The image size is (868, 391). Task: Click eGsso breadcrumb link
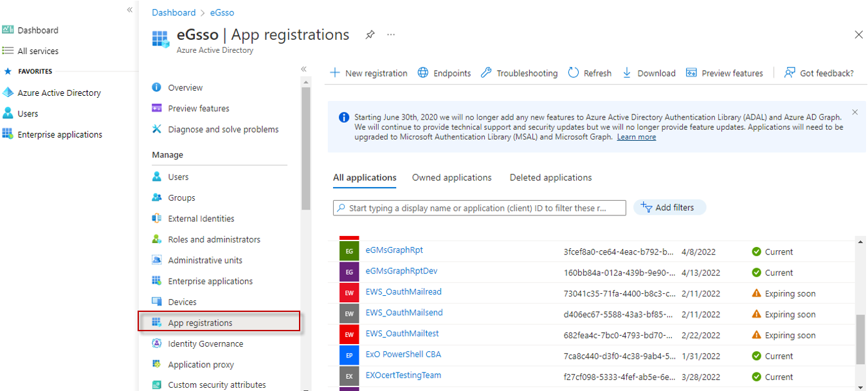[222, 12]
